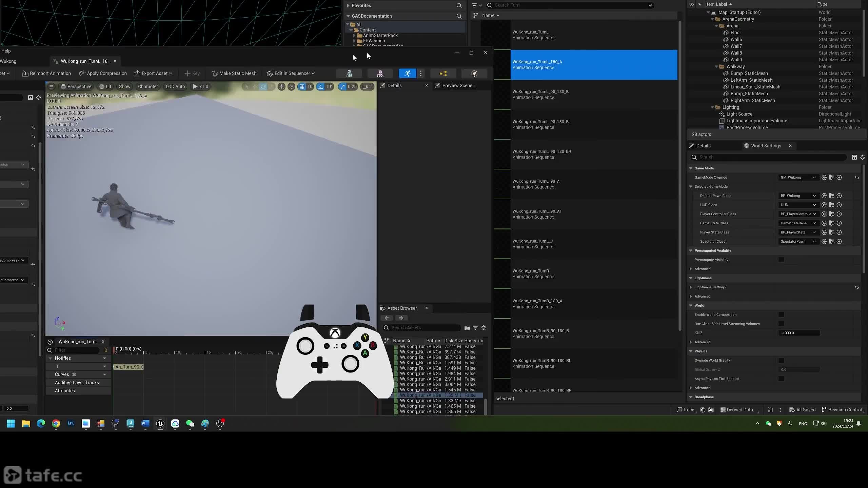868x488 pixels.
Task: Go forward in Asset Browser history
Action: click(401, 318)
